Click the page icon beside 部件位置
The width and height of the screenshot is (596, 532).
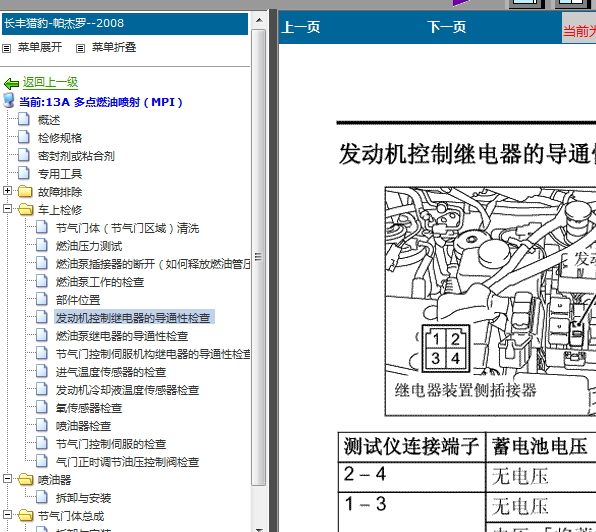[42, 299]
